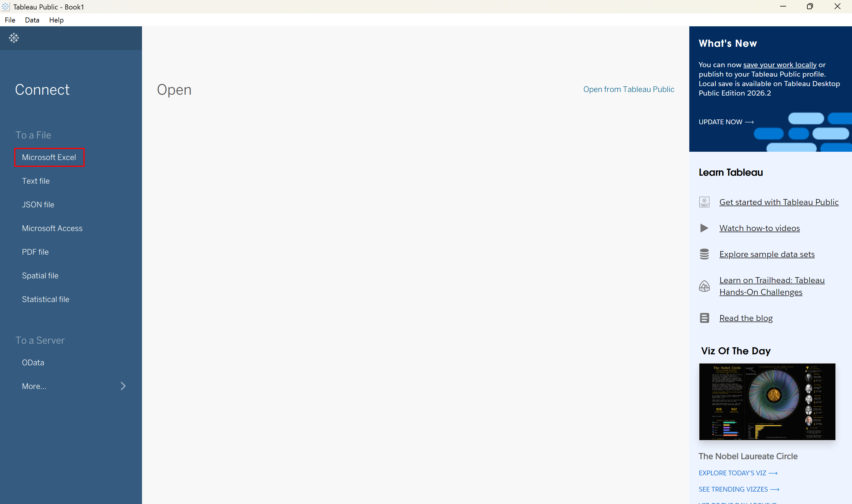
Task: Connect to a PDF file
Action: coord(35,252)
